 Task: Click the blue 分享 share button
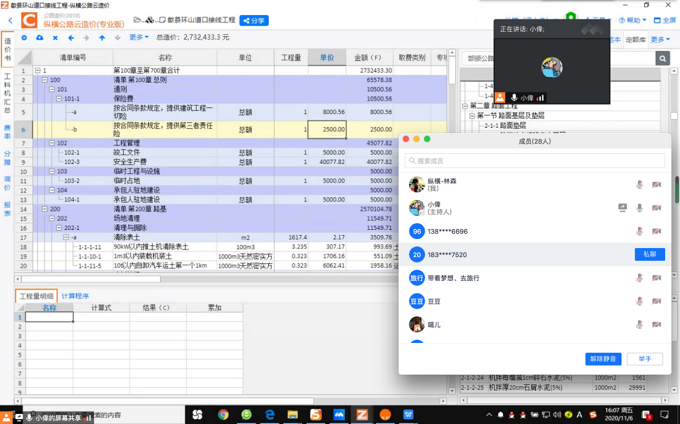click(x=254, y=20)
